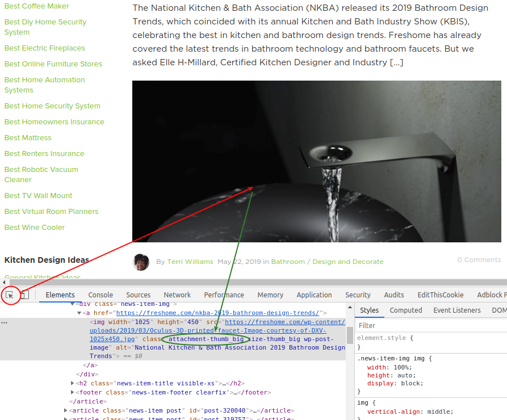The image size is (507, 420).
Task: Expand the h2 news-item-title node
Action: [72, 383]
